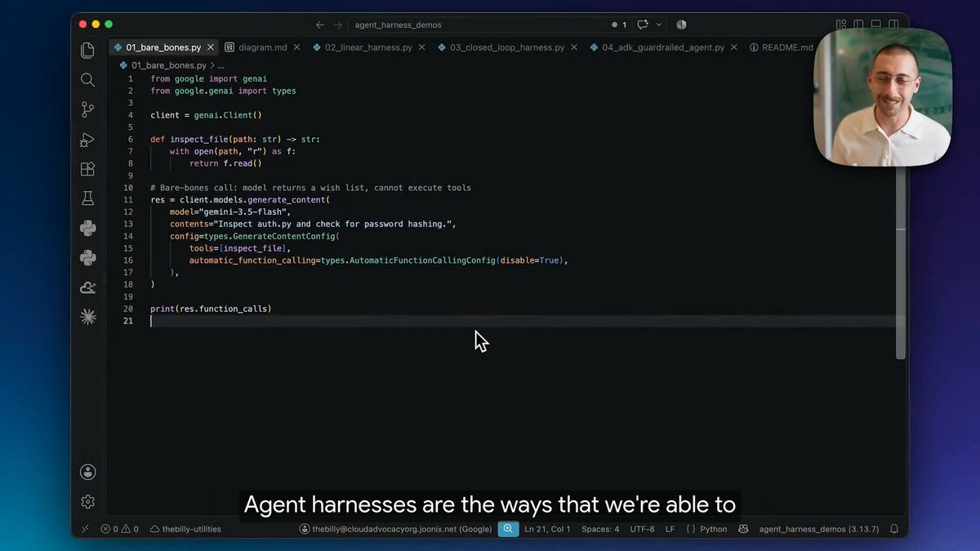Toggle the primary side bar

click(858, 24)
